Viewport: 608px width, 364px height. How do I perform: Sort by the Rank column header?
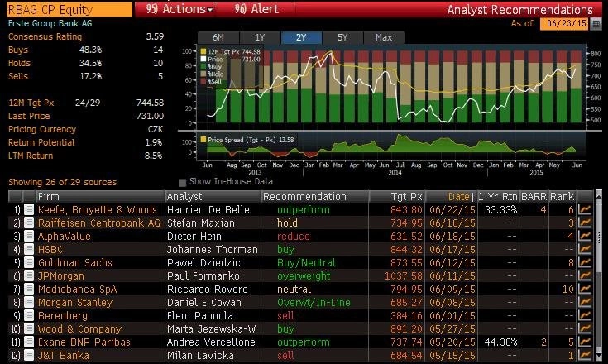pos(563,197)
